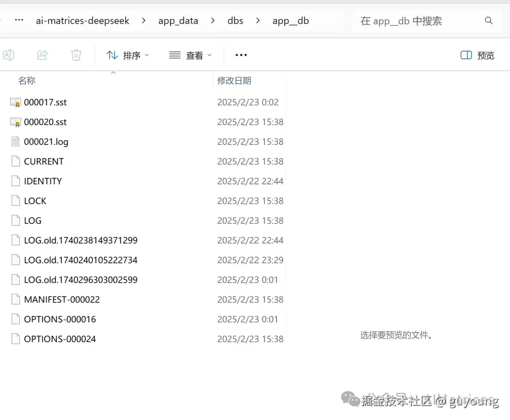Navigate to the dbs folder via breadcrumb
Screen dimensions: 510x420
(235, 21)
